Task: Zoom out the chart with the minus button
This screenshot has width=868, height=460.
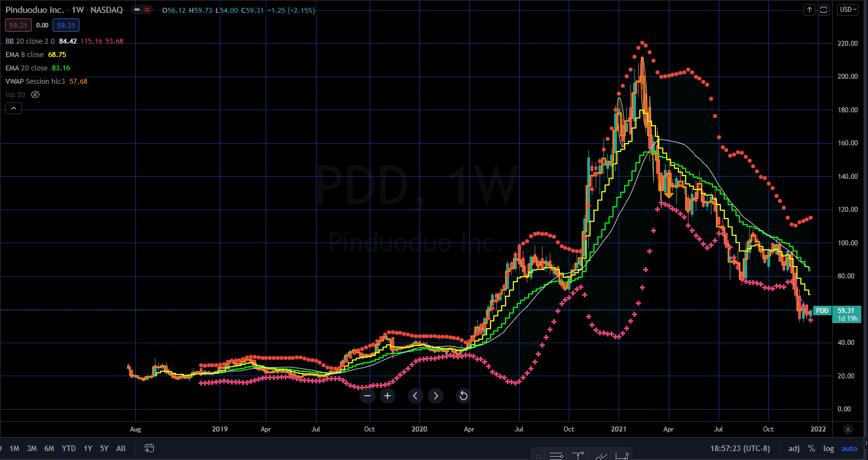Action: (x=367, y=396)
